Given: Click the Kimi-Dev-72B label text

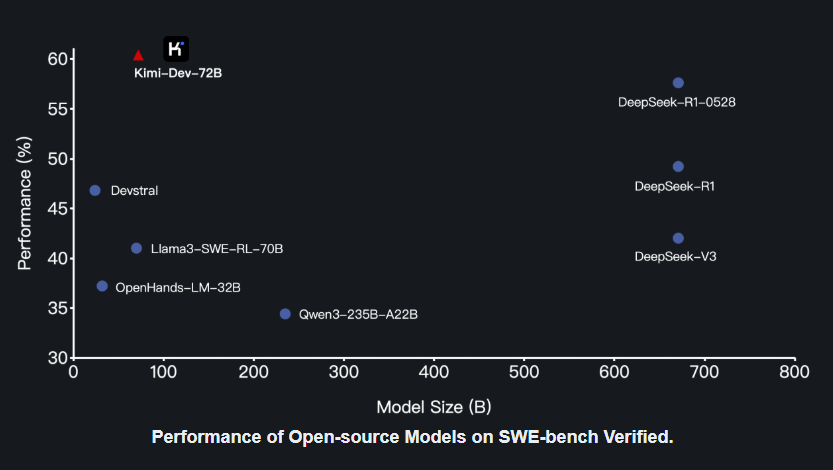Looking at the screenshot, I should tap(178, 73).
